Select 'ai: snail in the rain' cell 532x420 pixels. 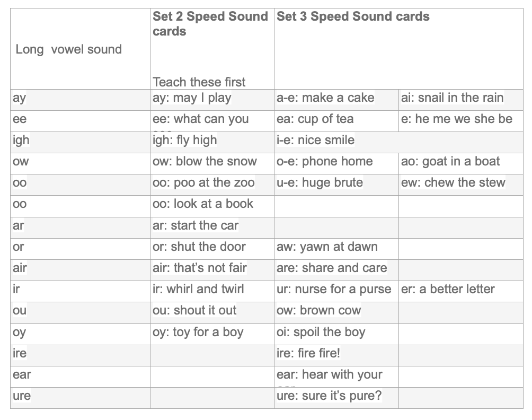click(453, 98)
